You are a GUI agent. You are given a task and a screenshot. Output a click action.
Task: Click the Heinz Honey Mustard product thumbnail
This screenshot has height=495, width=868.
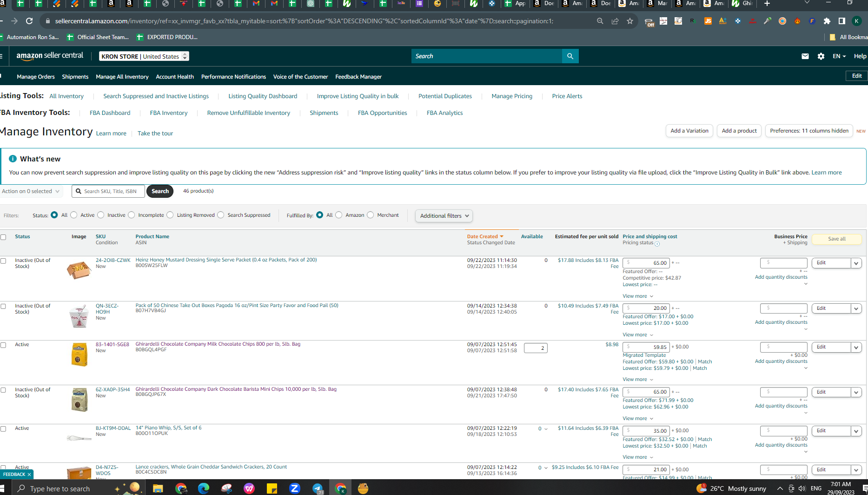[x=79, y=270]
